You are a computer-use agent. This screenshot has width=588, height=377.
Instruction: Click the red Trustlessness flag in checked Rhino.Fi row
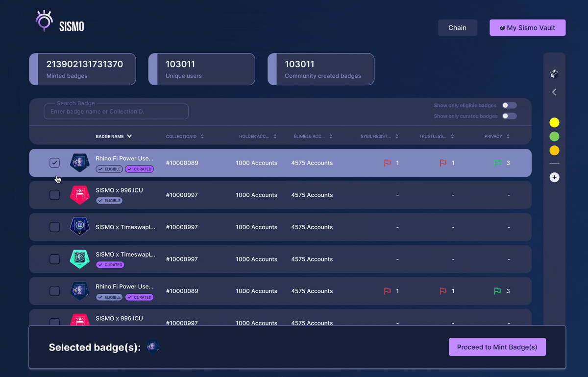coord(443,163)
